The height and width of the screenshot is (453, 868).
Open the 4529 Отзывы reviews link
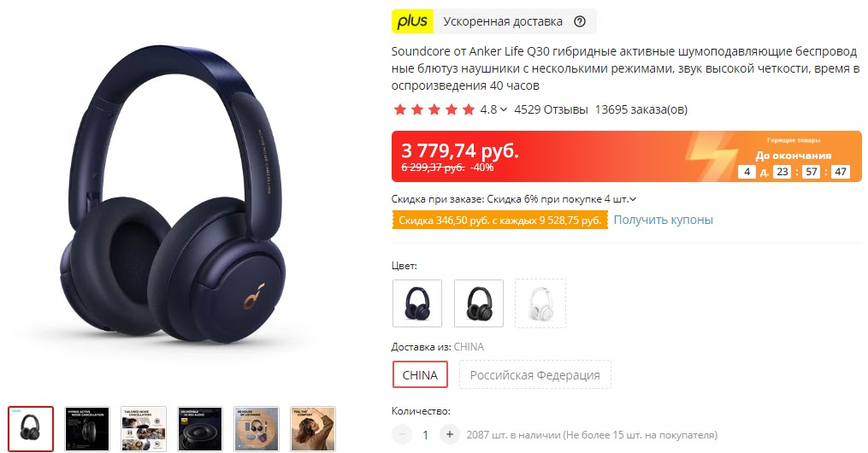[551, 109]
